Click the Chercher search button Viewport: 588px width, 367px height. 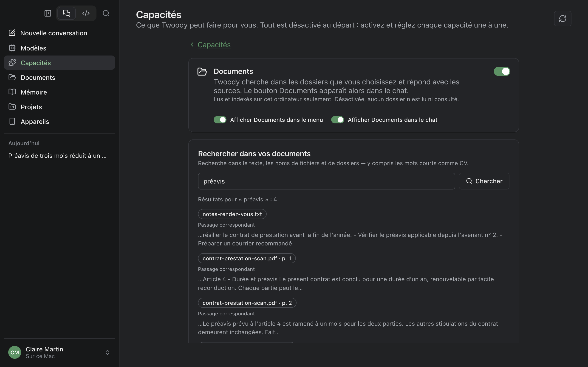(484, 181)
